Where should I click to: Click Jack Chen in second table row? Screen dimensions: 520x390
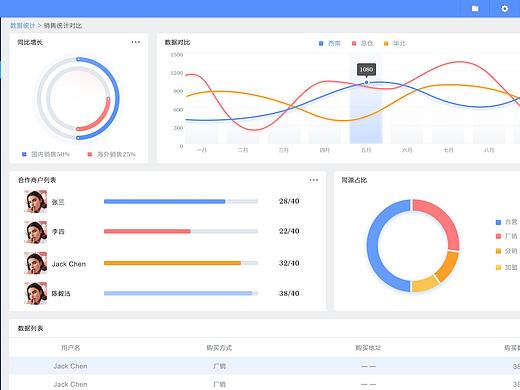coord(70,384)
